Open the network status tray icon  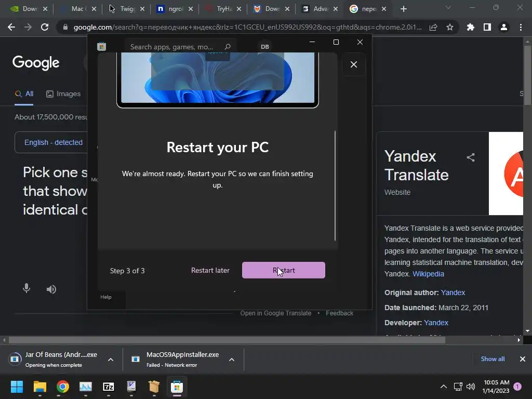point(458,387)
